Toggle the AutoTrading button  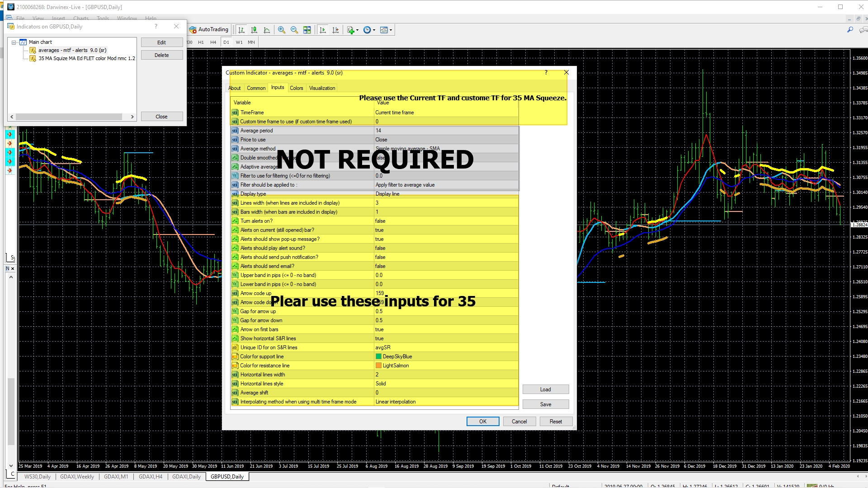click(x=209, y=29)
